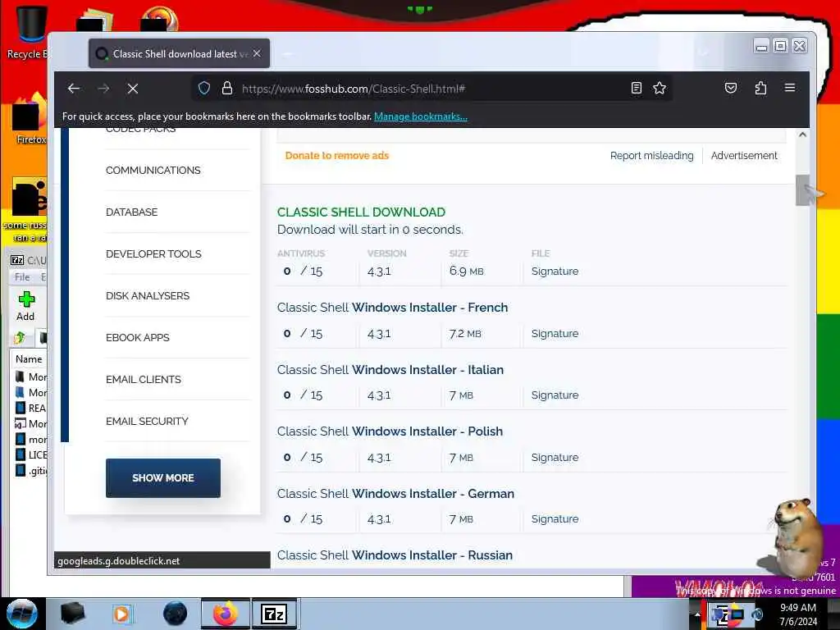Image resolution: width=840 pixels, height=630 pixels.
Task: Open tracking protection shield icon
Action: pyautogui.click(x=204, y=88)
